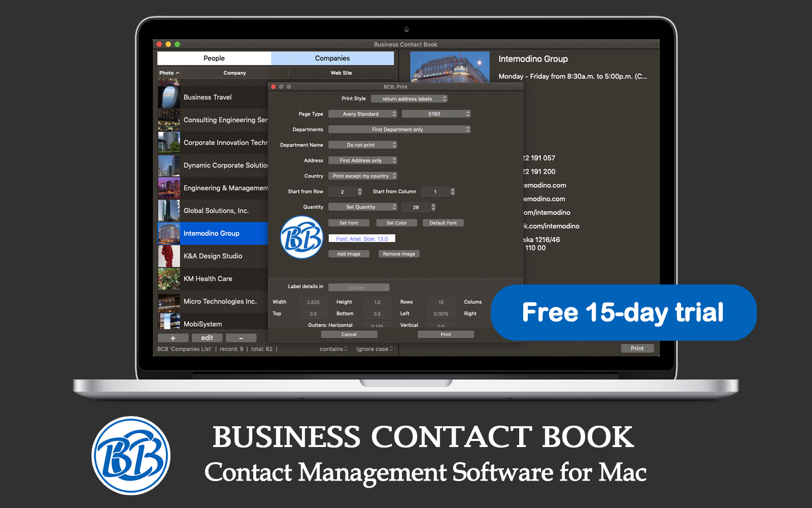Select K&A Design Studio photo
Image resolution: width=812 pixels, height=508 pixels.
pos(169,256)
